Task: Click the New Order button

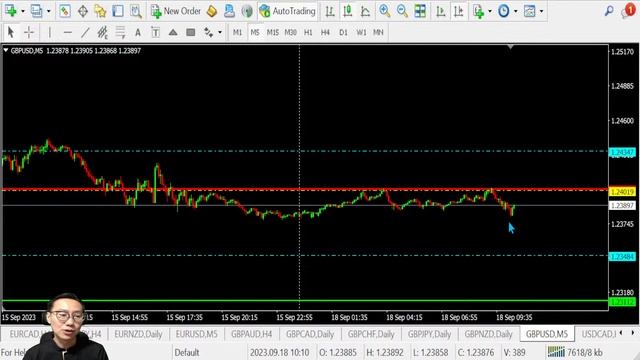Action: click(176, 11)
